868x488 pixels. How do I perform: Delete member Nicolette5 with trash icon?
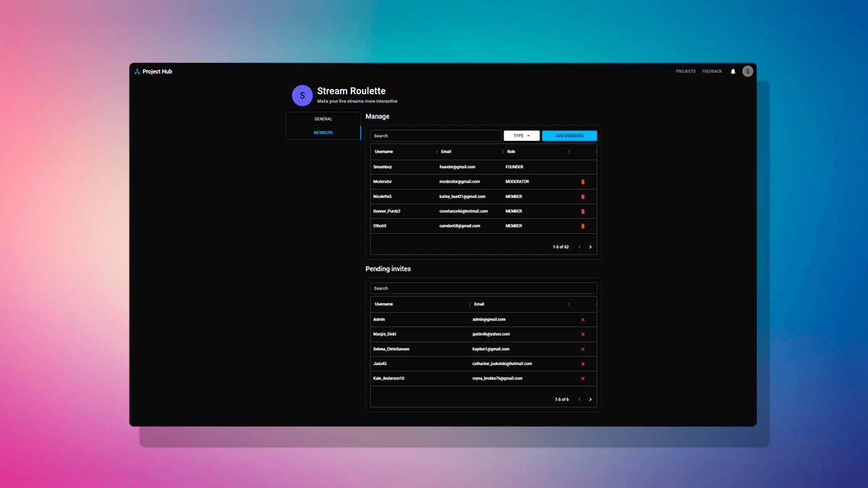click(582, 197)
